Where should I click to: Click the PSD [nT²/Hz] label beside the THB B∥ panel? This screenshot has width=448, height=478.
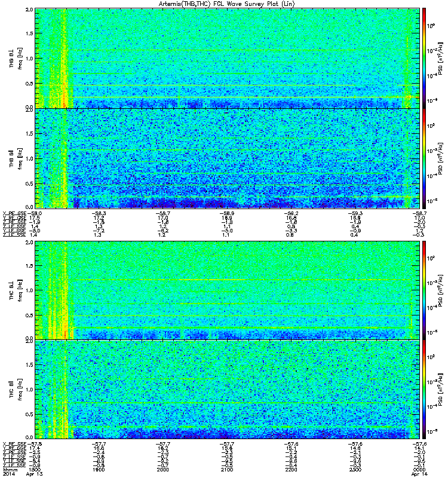(x=441, y=158)
